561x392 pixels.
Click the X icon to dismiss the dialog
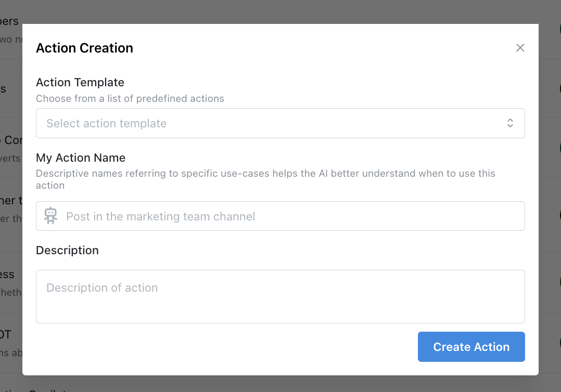pyautogui.click(x=520, y=47)
